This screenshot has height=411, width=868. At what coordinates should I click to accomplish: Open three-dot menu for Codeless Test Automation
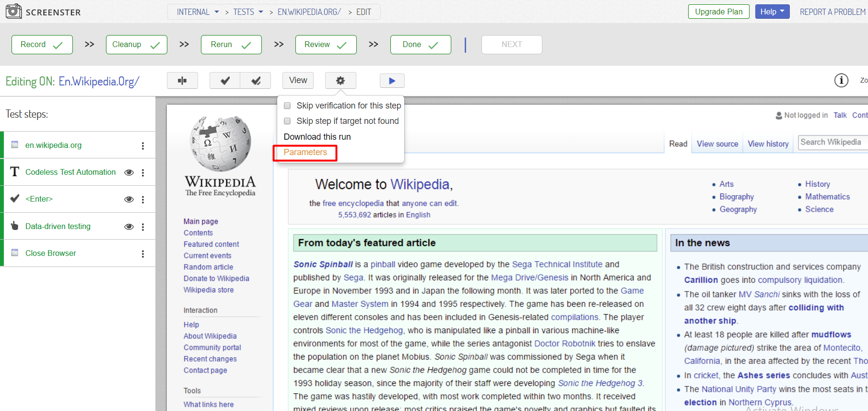click(x=143, y=173)
